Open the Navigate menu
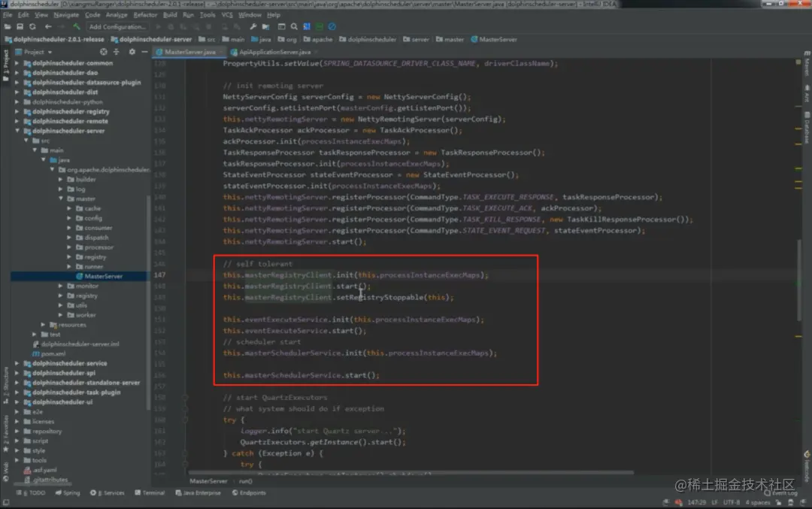The width and height of the screenshot is (812, 509). pyautogui.click(x=65, y=15)
